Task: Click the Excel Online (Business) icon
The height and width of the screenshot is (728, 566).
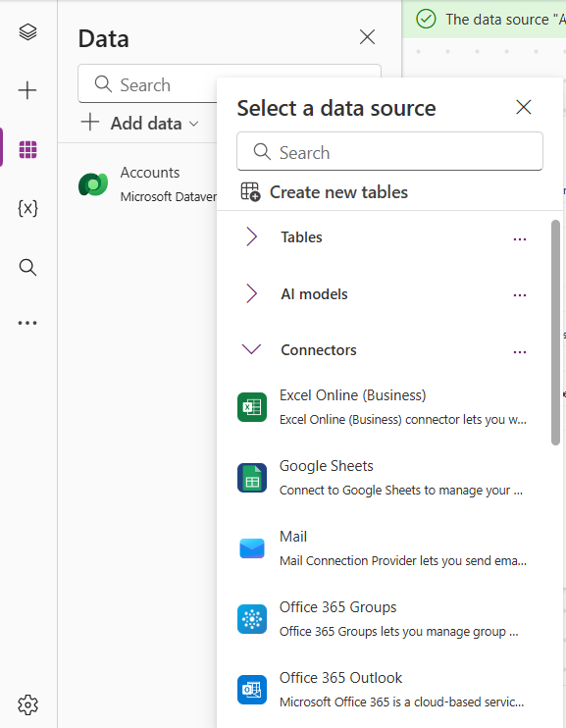Action: click(252, 407)
